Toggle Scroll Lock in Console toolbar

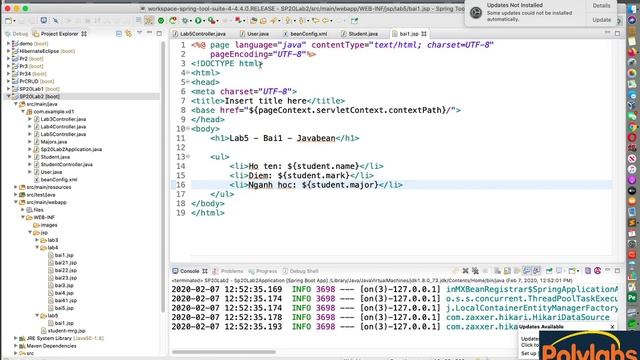507,271
